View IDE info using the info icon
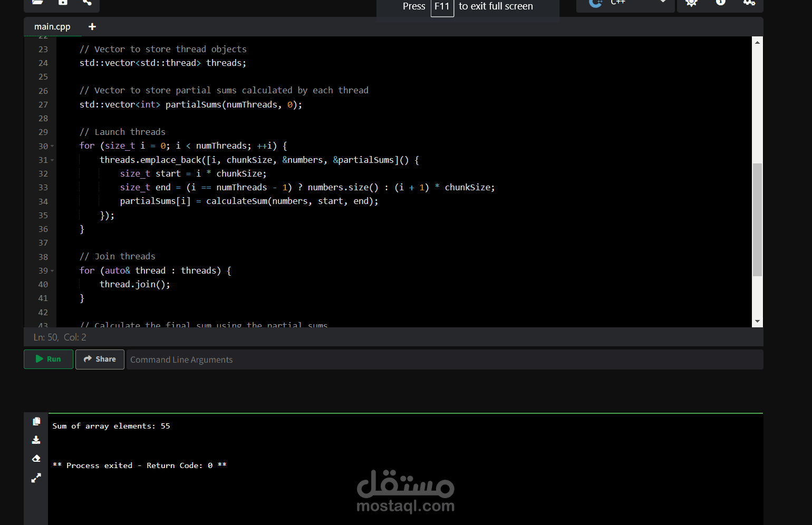The image size is (812, 525). pyautogui.click(x=720, y=3)
